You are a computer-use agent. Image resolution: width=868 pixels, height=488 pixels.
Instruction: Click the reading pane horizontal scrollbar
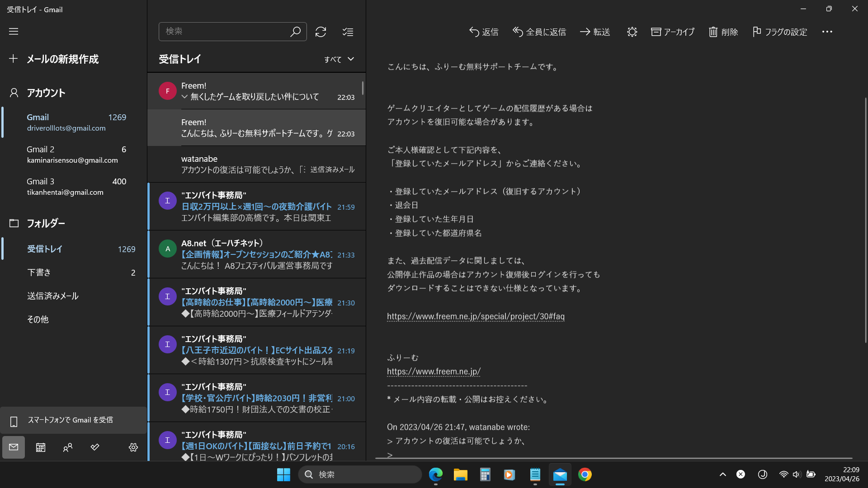[x=614, y=458]
